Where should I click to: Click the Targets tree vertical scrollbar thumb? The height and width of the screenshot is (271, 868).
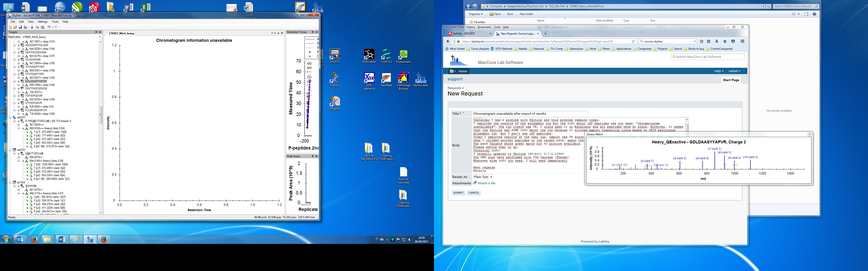100,114
